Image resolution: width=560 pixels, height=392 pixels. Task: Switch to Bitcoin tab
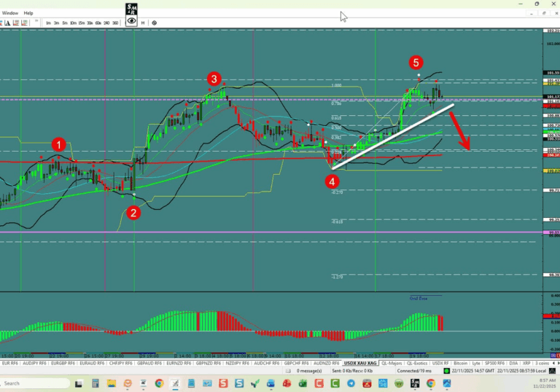click(460, 363)
